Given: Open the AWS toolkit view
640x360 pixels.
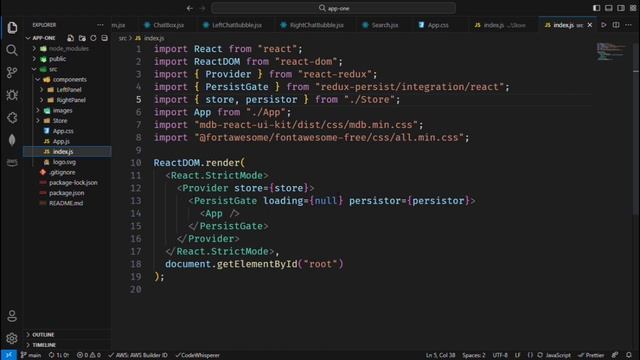Looking at the screenshot, I should [x=12, y=162].
